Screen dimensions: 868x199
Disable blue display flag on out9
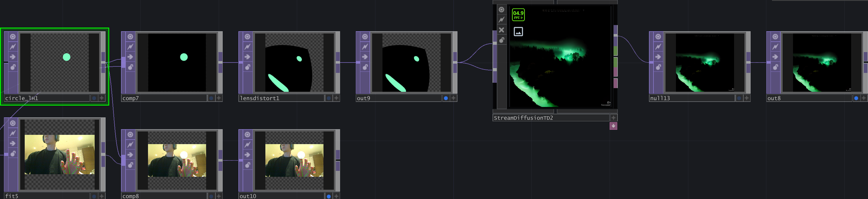[446, 98]
